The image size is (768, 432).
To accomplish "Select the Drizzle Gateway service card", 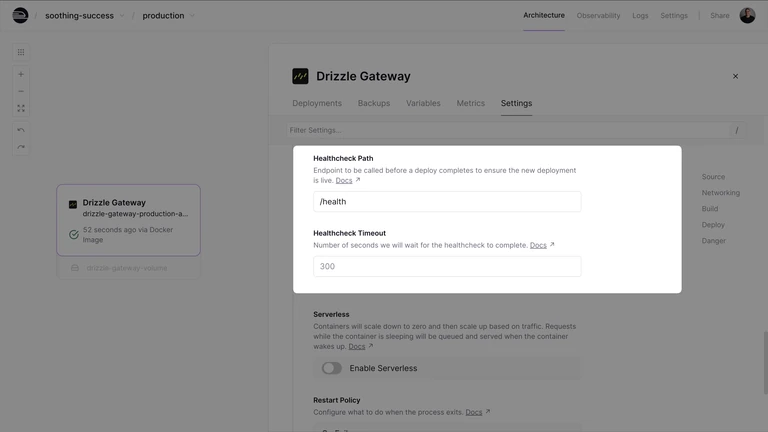I will coord(128,220).
